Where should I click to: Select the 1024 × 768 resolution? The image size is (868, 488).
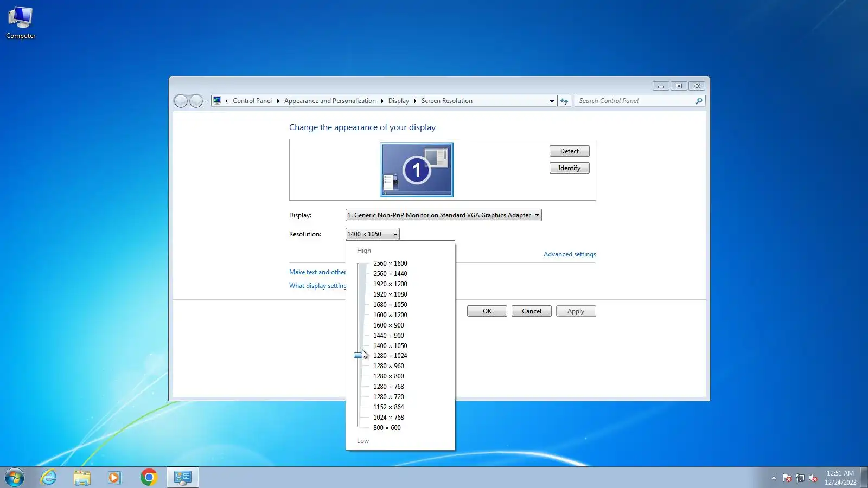click(x=388, y=418)
